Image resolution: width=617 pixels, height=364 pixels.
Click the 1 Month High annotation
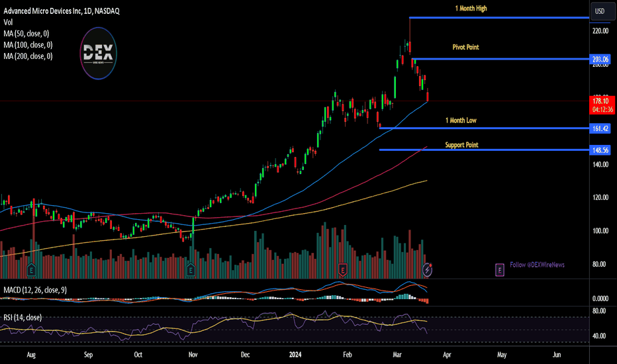coord(471,8)
